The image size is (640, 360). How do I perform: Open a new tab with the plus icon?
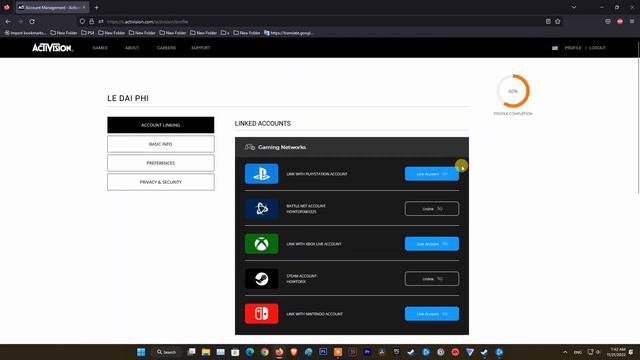coord(97,7)
